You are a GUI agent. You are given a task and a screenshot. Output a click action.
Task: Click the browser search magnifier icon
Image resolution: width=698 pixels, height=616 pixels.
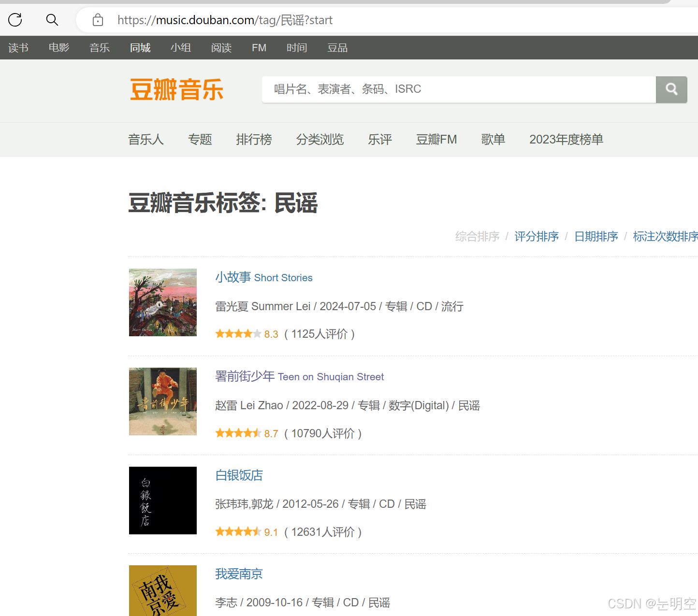tap(52, 20)
